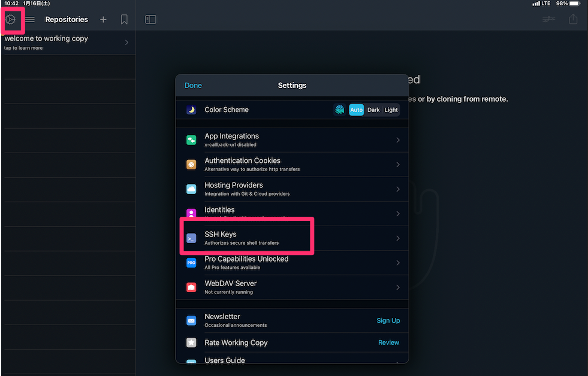Expand Pro Capabilities Unlocked with its chevron
588x376 pixels.
[398, 263]
